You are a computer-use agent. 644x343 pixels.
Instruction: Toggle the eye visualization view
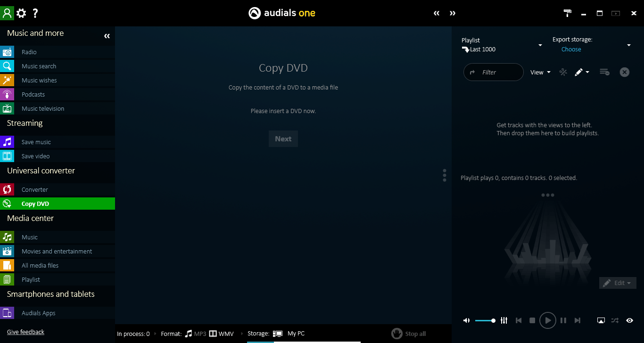629,320
